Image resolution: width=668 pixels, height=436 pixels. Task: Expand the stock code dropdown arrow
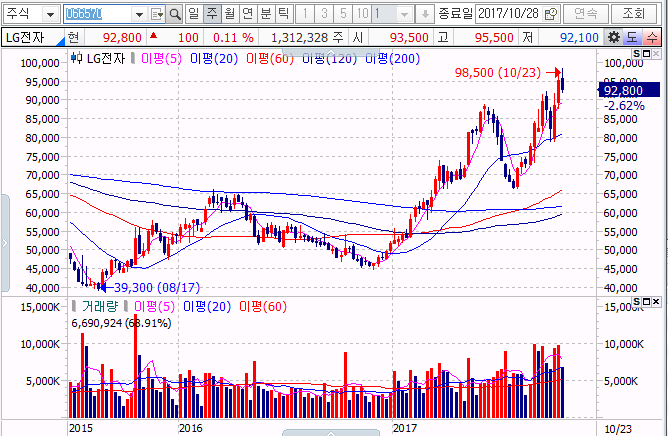tap(139, 15)
